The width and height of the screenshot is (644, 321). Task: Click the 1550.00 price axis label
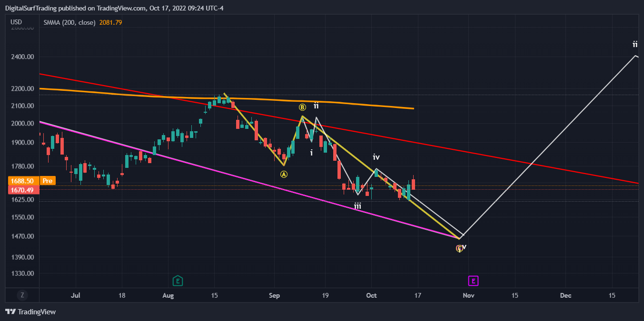tap(23, 217)
